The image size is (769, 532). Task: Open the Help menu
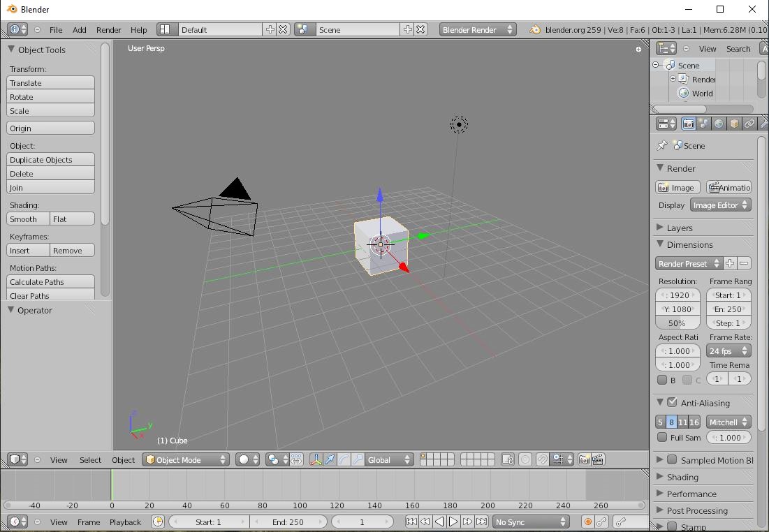[139, 30]
